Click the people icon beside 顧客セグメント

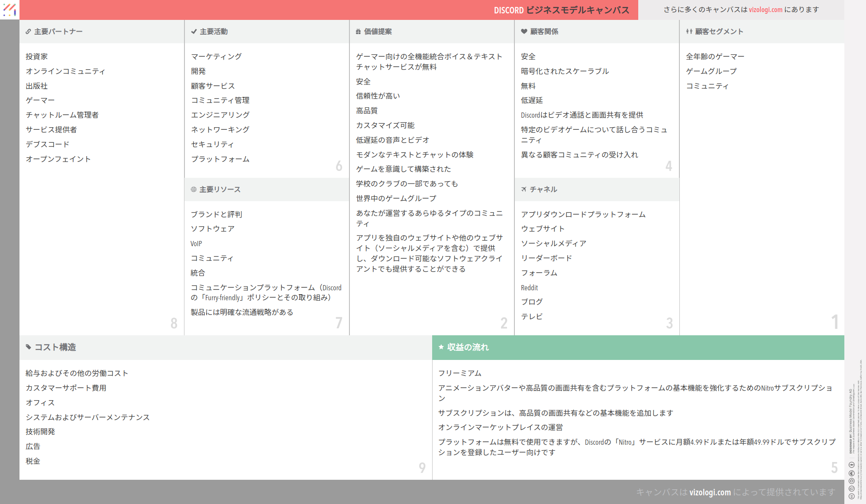(x=688, y=31)
